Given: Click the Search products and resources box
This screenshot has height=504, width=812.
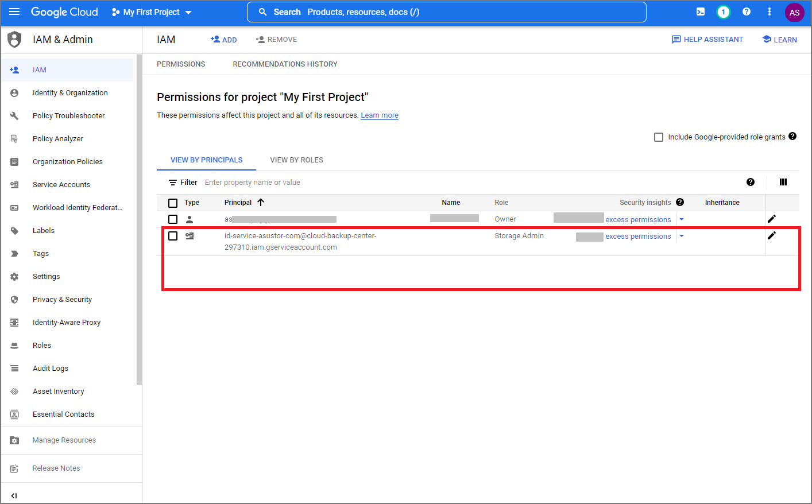Looking at the screenshot, I should (x=447, y=12).
